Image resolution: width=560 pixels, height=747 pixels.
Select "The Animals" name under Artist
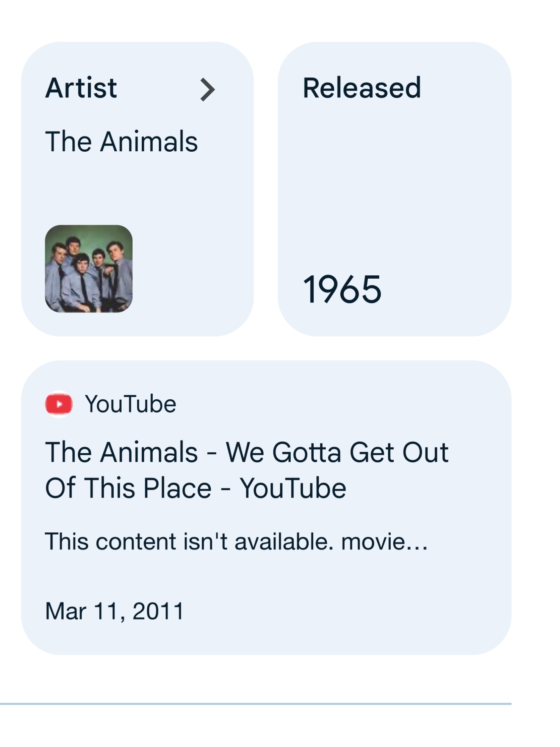[121, 141]
